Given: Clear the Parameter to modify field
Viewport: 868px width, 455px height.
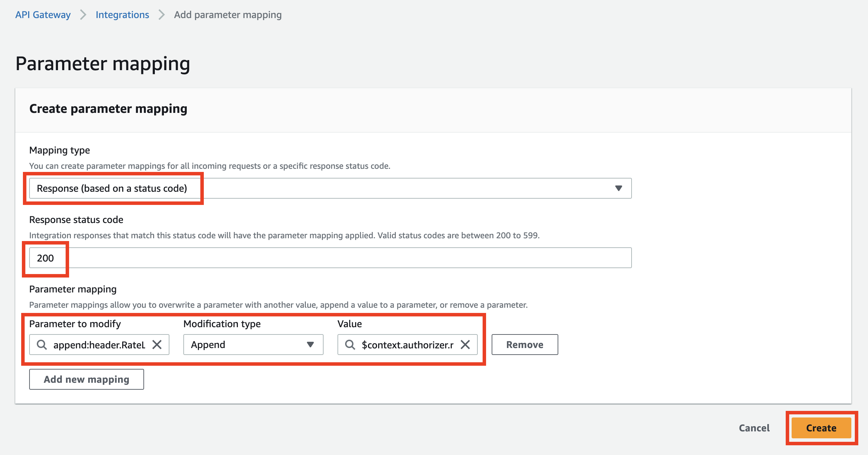Looking at the screenshot, I should 157,345.
